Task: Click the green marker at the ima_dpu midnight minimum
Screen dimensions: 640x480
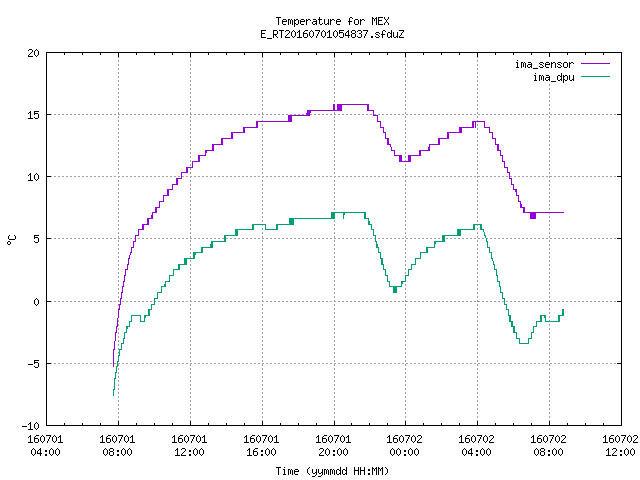Action: [395, 290]
